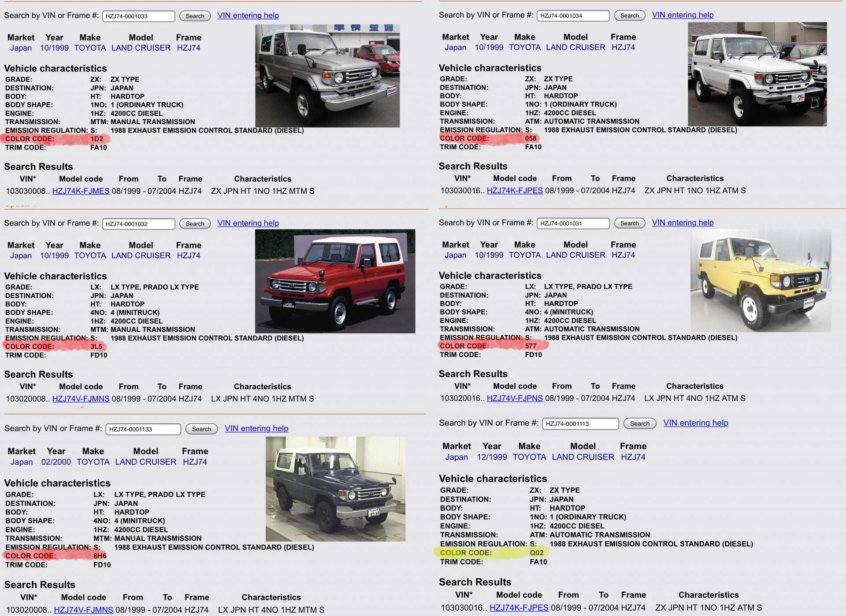Click yellow Land Cruiser photo
Image resolution: width=846 pixels, height=616 pixels.
click(761, 280)
